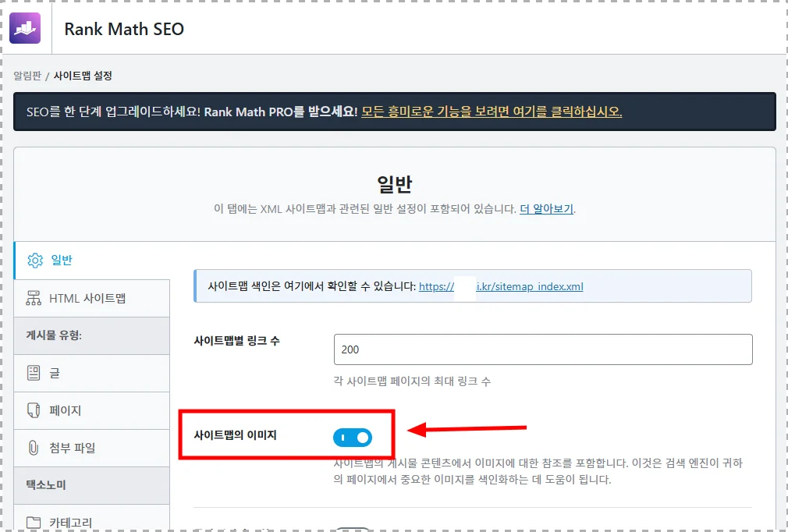Image resolution: width=788 pixels, height=532 pixels.
Task: Click the HTML 사이트맵 sitemap icon
Action: tap(34, 299)
